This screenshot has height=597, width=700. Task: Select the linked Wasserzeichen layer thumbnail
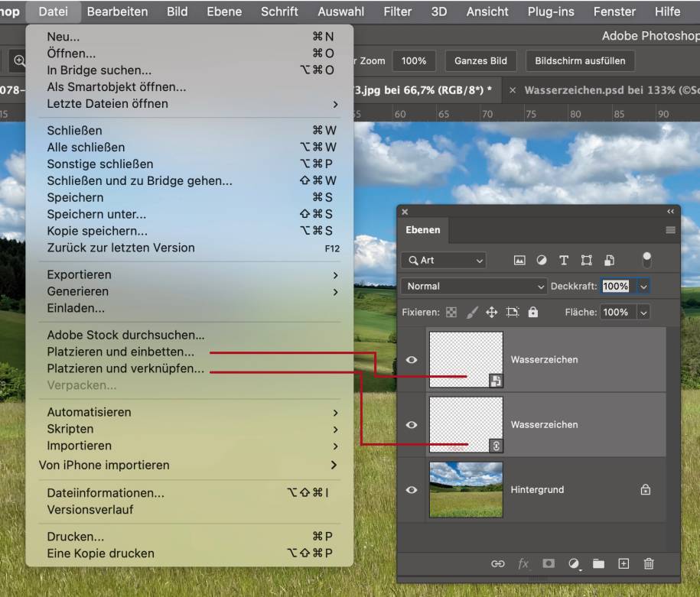(466, 425)
